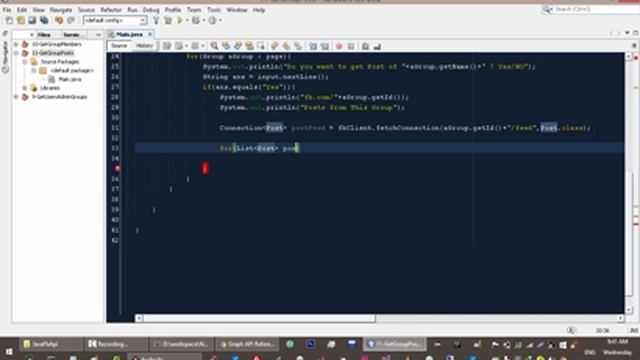Click the Last Edit editor toolbar icon

pyautogui.click(x=167, y=46)
